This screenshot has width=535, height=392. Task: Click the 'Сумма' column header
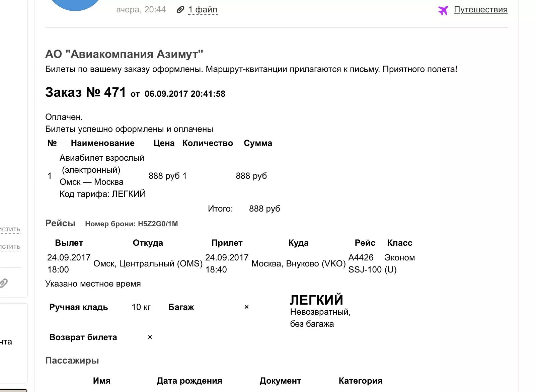click(x=258, y=143)
